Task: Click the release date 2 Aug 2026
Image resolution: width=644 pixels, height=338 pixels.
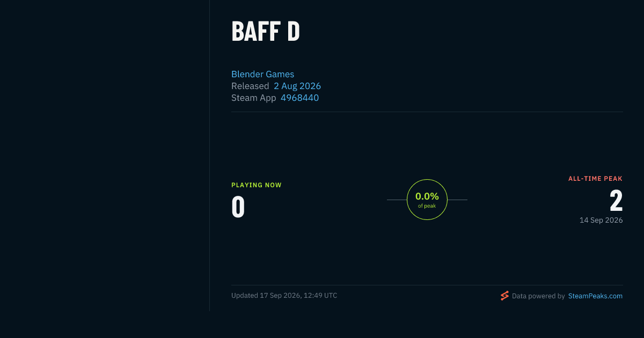Action: pyautogui.click(x=297, y=86)
